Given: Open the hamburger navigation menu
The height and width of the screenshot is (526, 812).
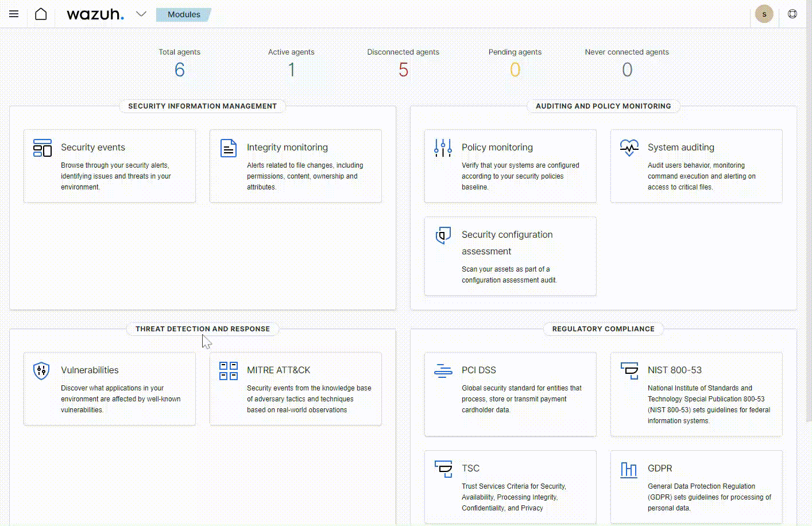Looking at the screenshot, I should tap(14, 14).
